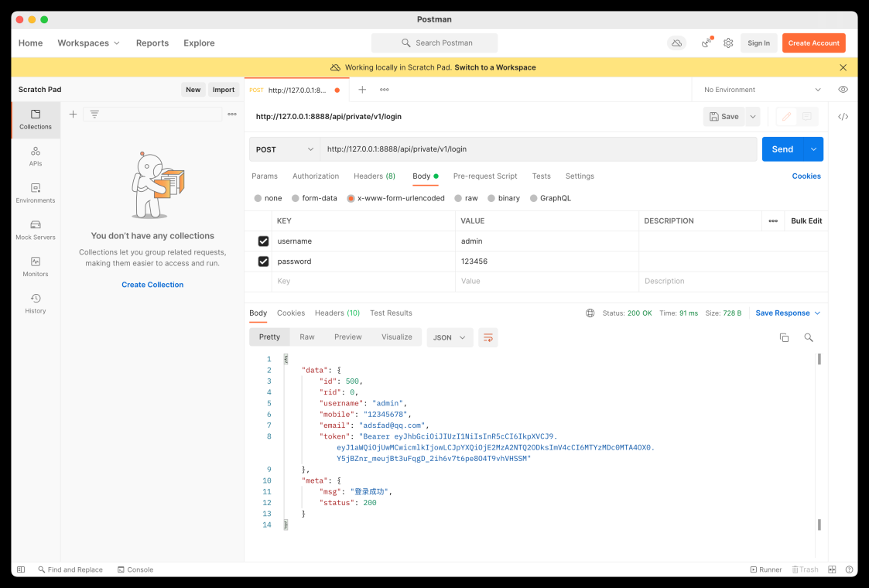Open the POST method dropdown
Viewport: 869px width, 588px height.
[x=285, y=149]
